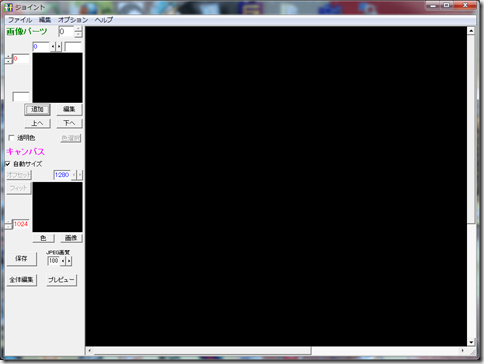The width and height of the screenshot is (484, 364).
Task: Click the プレビュー button
Action: (61, 280)
